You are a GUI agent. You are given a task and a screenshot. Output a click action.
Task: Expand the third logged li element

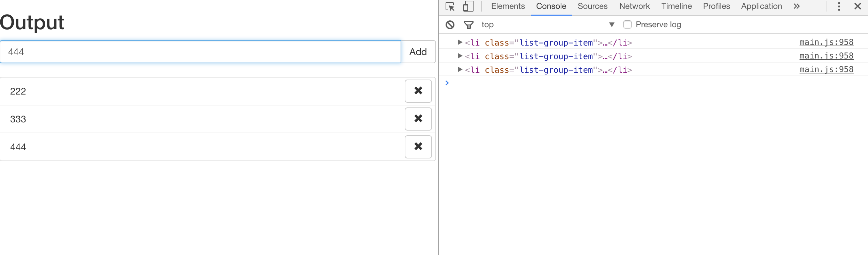click(x=460, y=70)
